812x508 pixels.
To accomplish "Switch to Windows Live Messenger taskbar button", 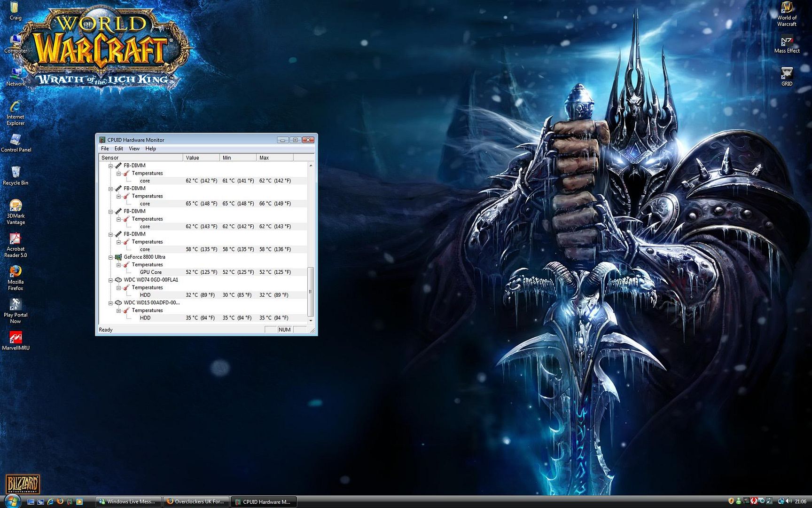I will pos(129,501).
